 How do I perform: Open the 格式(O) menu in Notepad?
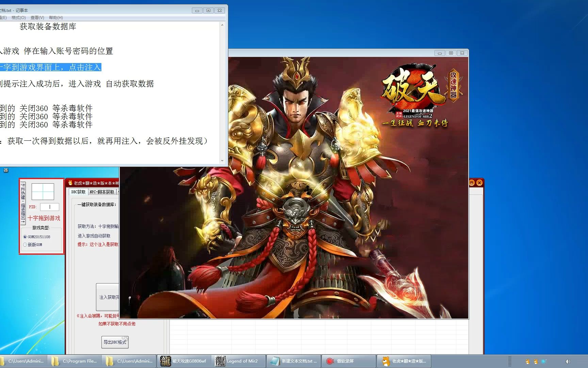tap(18, 18)
